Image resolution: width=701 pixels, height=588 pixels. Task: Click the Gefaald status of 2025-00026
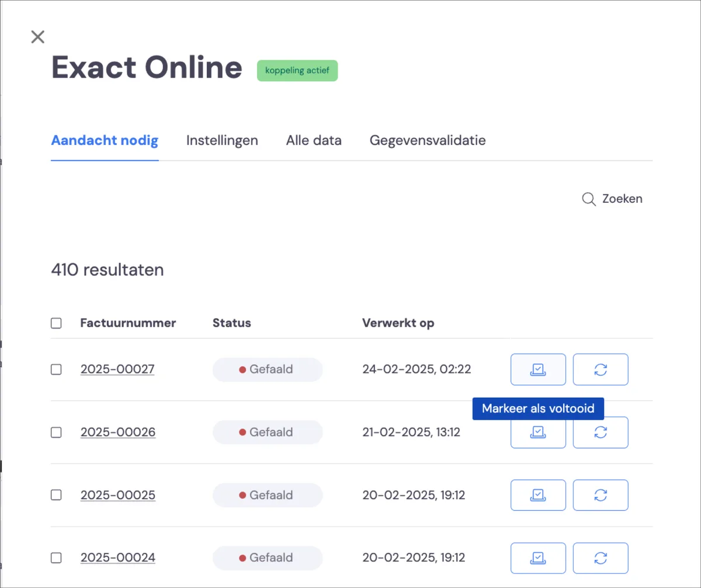[268, 433]
